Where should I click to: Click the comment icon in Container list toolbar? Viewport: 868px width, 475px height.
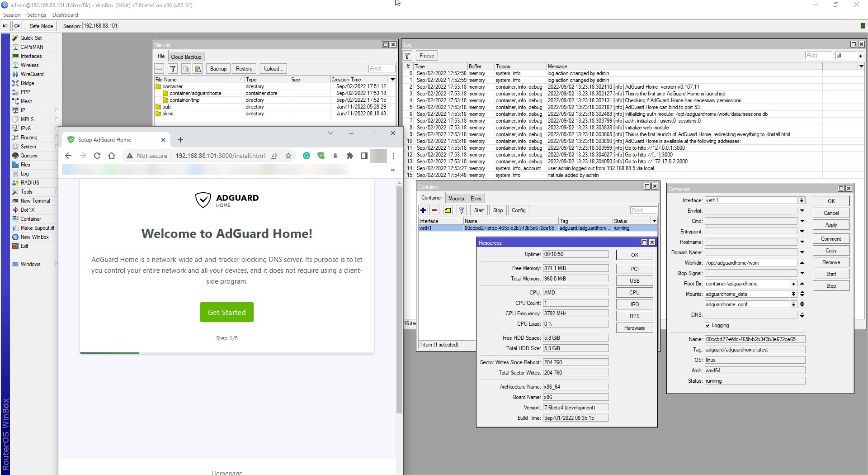[448, 210]
